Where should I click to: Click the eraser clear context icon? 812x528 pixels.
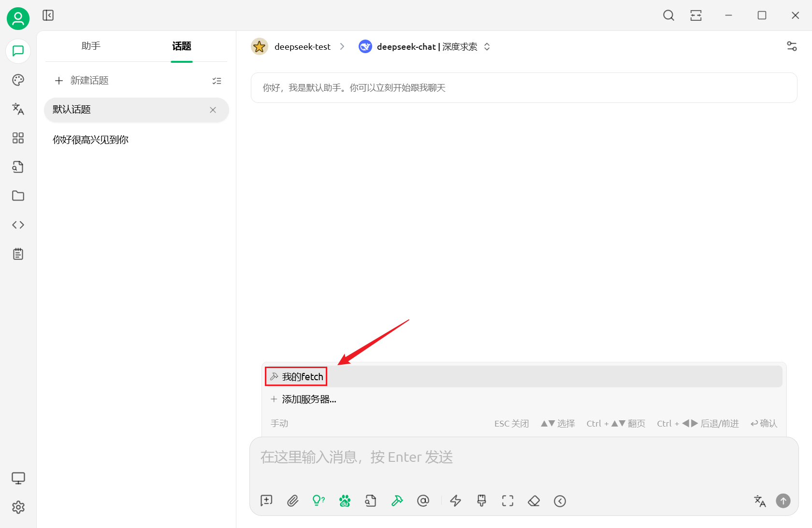tap(534, 501)
